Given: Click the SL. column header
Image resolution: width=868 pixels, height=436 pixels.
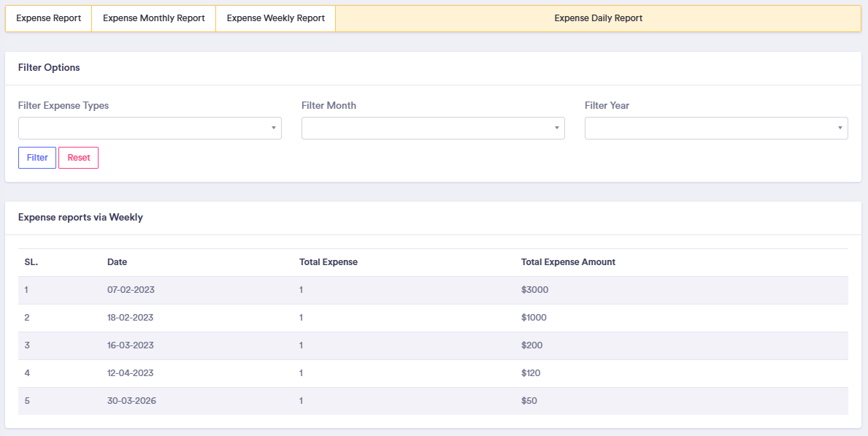Looking at the screenshot, I should click(31, 262).
